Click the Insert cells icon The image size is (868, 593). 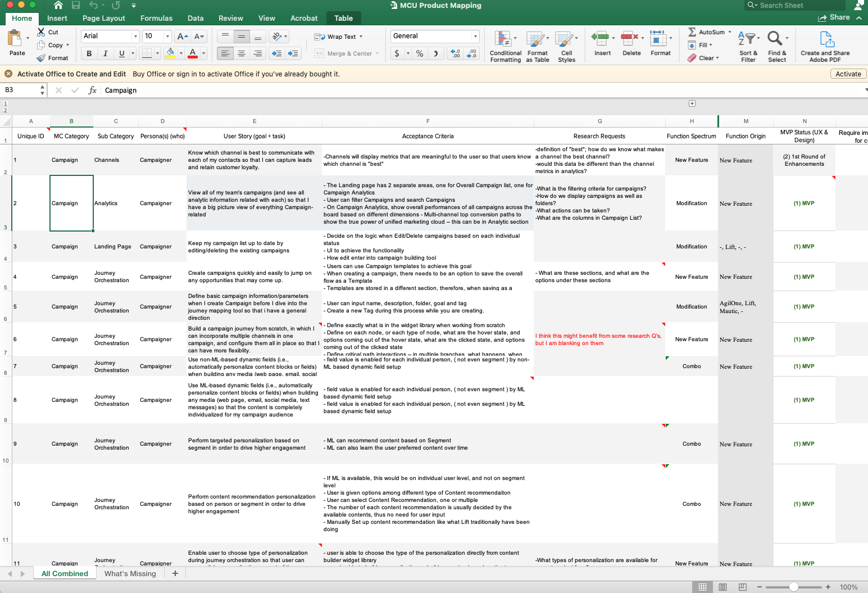click(x=600, y=39)
